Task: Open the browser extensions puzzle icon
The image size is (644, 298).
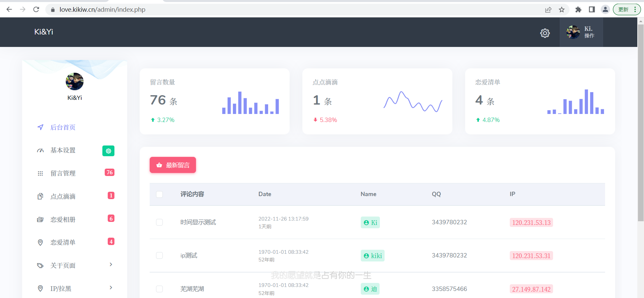Action: [578, 9]
